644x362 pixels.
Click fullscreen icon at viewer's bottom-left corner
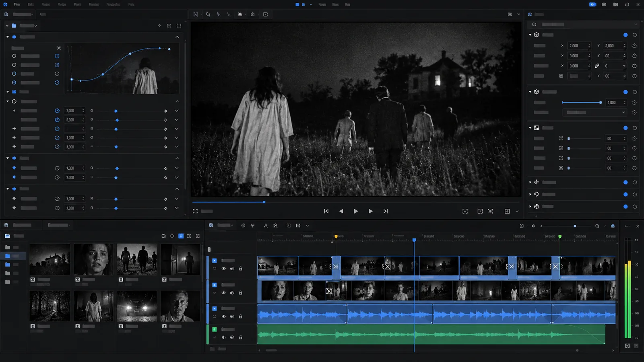[x=195, y=211]
